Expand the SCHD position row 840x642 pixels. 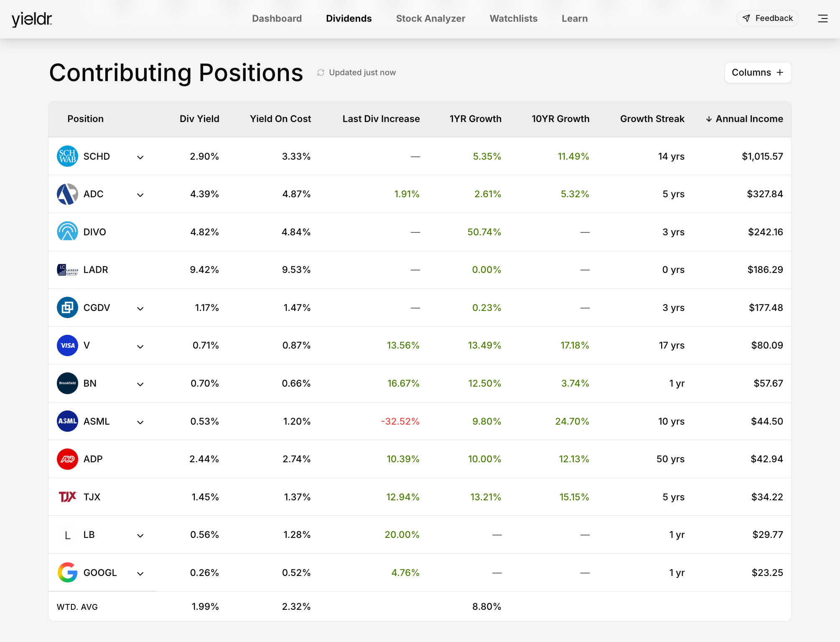point(140,157)
